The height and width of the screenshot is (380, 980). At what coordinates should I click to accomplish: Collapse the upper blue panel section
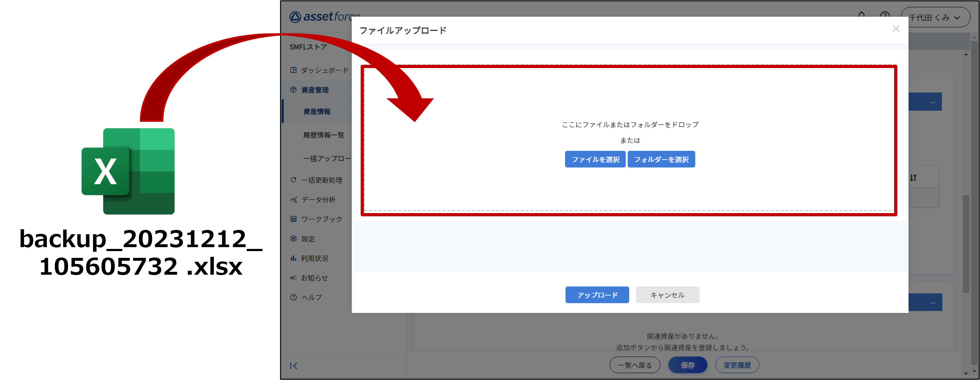coord(932,102)
